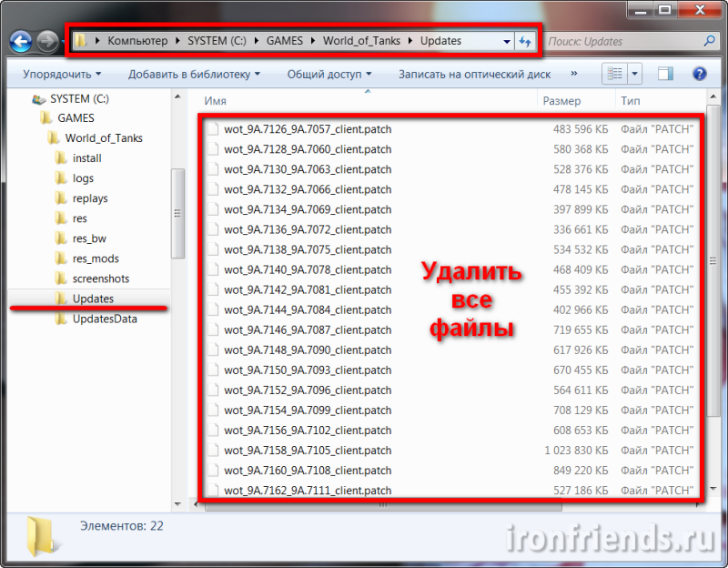
Task: Select the UpdatesData folder in the tree
Action: [105, 319]
